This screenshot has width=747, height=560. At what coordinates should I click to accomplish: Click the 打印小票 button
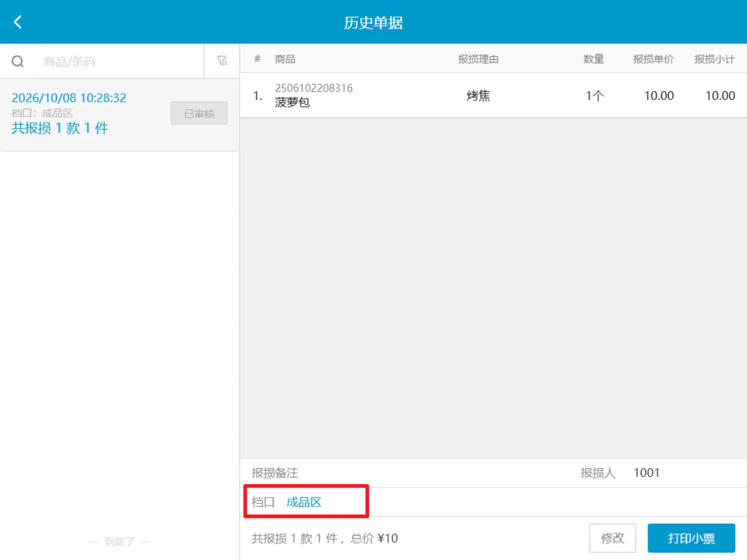pyautogui.click(x=692, y=538)
